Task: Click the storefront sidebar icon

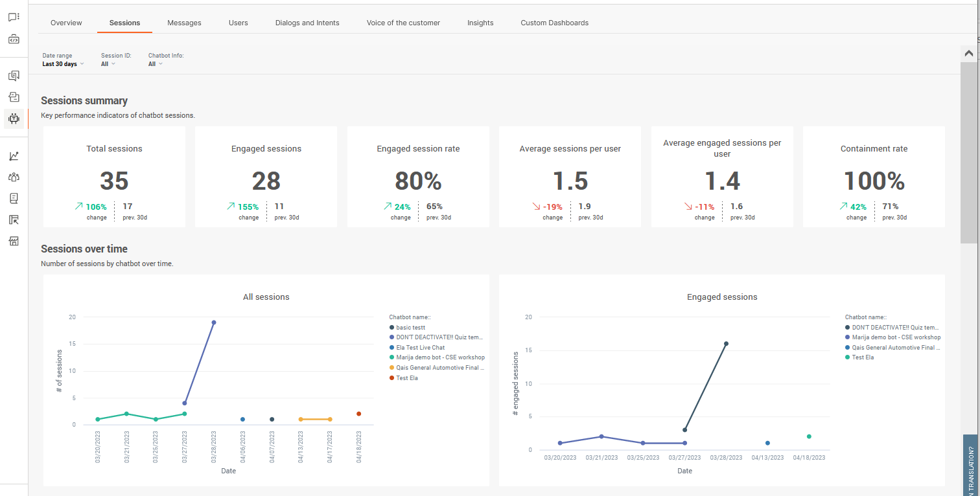Action: point(14,242)
